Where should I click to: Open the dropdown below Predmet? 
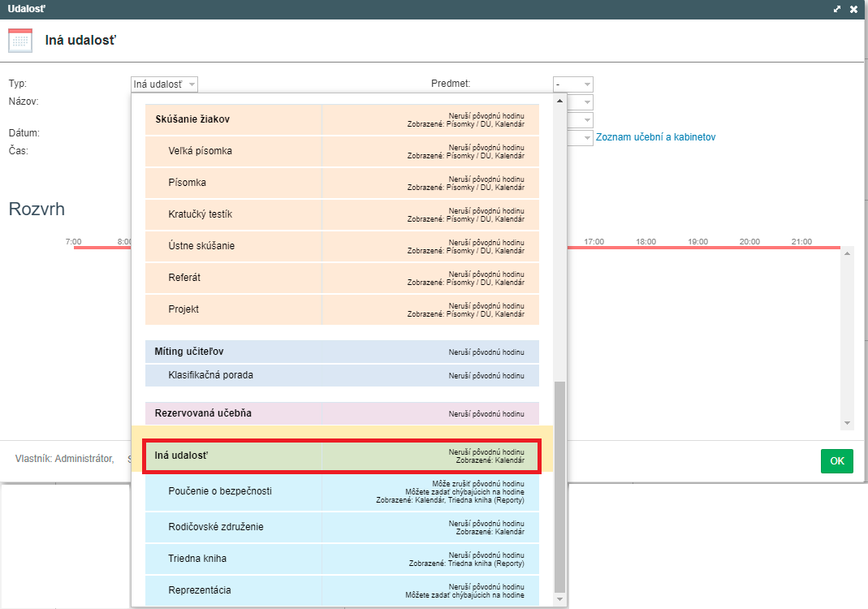[580, 101]
